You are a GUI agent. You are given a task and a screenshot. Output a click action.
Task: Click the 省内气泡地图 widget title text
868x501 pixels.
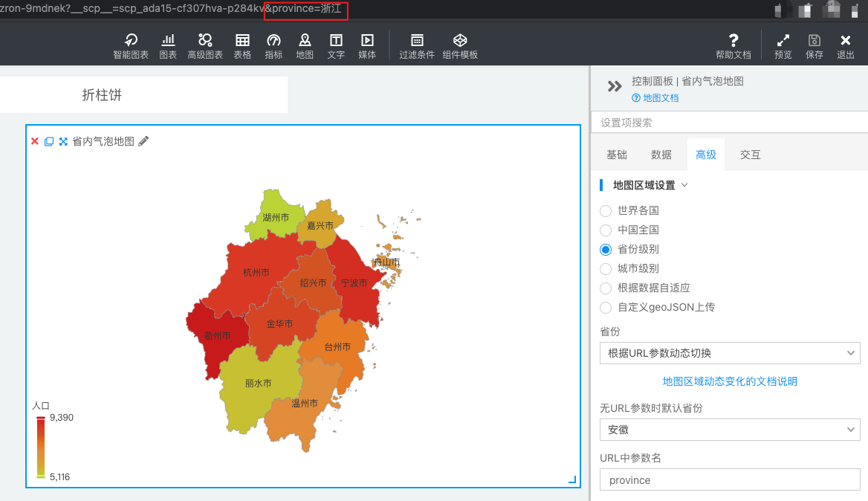(x=103, y=141)
